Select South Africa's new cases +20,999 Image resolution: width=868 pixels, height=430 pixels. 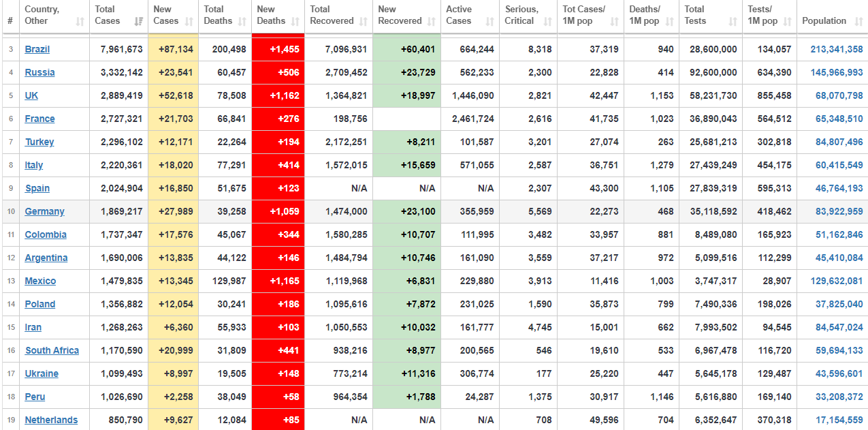coord(174,350)
